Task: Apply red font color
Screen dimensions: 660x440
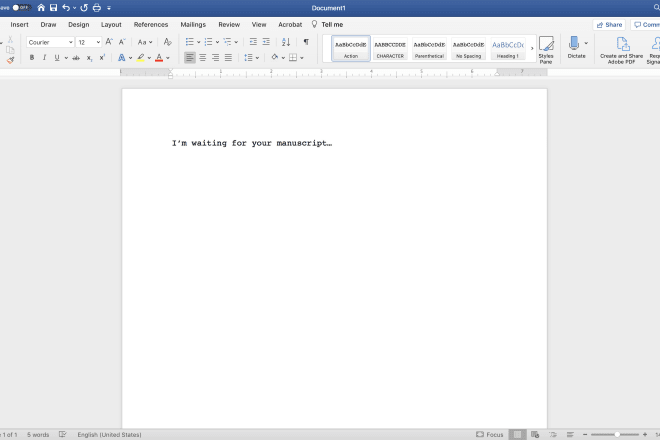Action: click(x=159, y=58)
